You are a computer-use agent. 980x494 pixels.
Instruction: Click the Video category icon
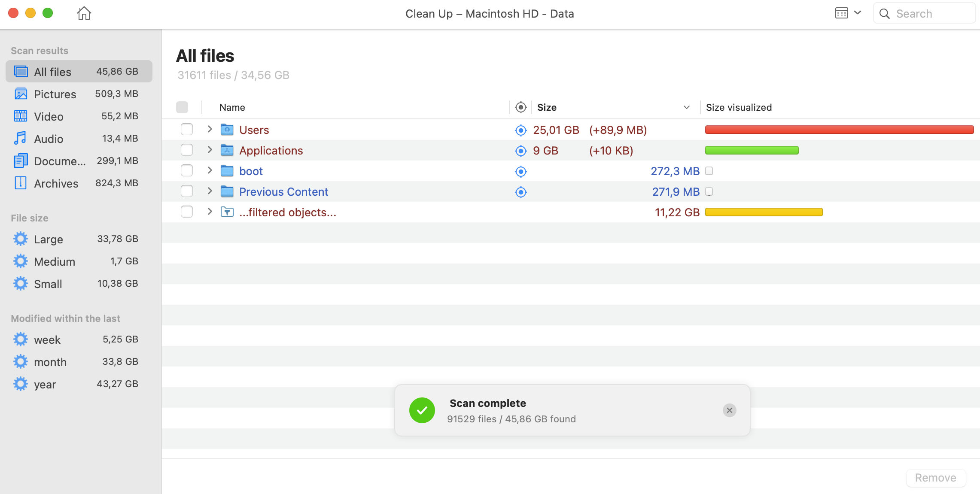[x=20, y=115]
